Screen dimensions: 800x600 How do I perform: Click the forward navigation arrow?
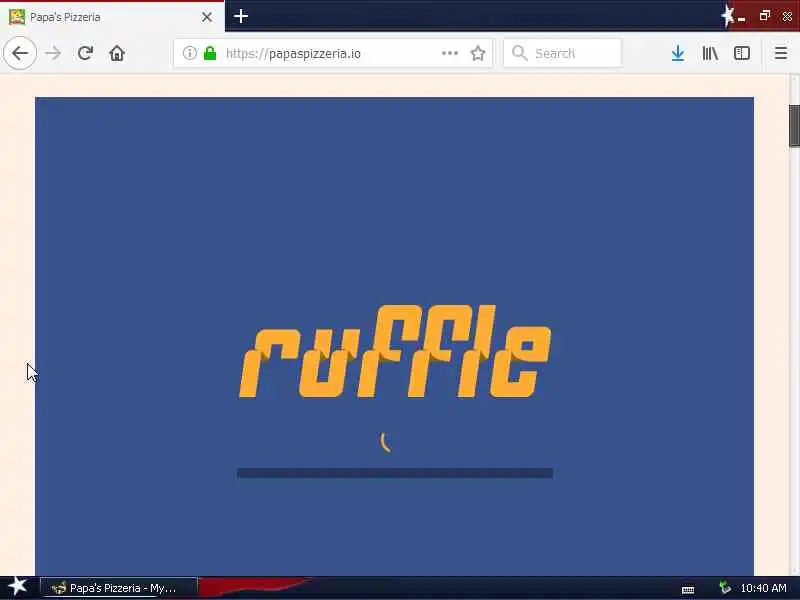pos(53,53)
